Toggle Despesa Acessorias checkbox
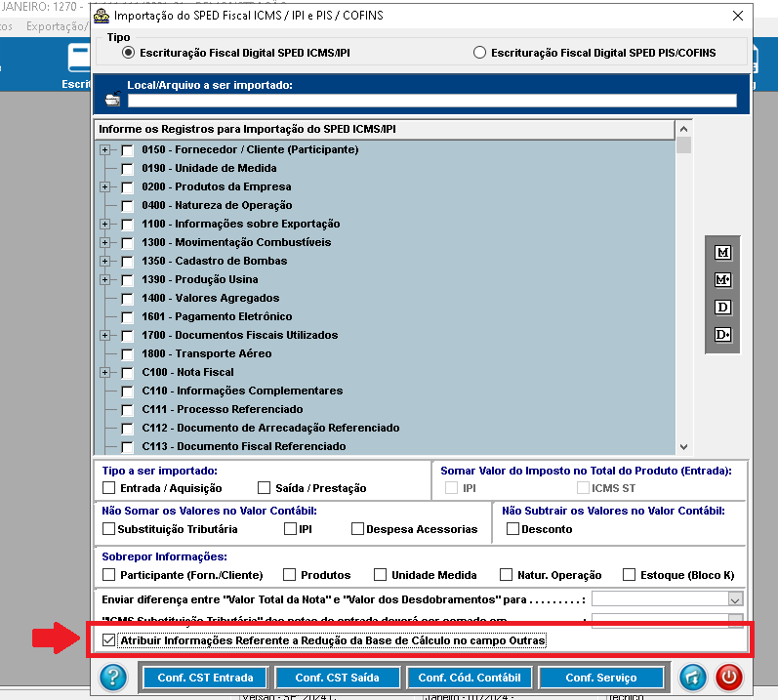Image resolution: width=778 pixels, height=700 pixels. click(357, 529)
